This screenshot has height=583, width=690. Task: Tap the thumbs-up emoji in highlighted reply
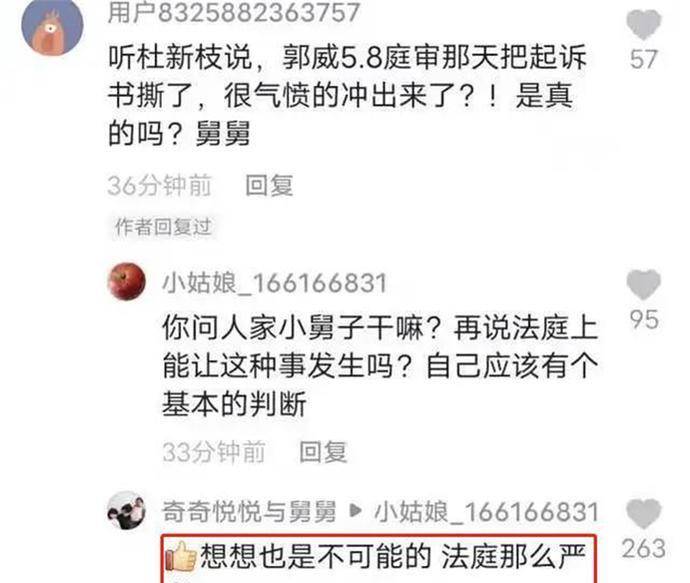[180, 557]
